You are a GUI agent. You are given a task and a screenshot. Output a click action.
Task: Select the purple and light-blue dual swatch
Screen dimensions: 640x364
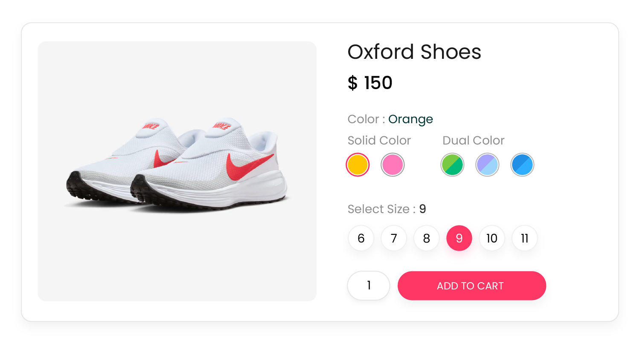pos(487,165)
